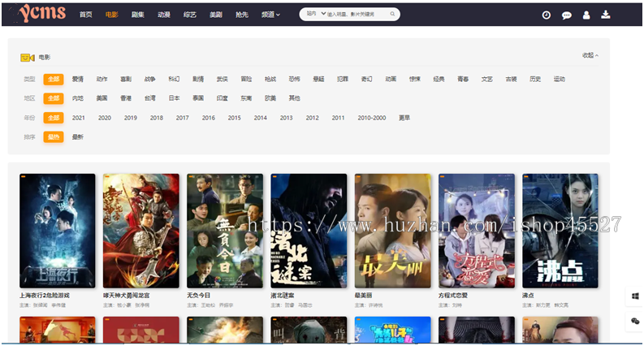Open the 动漫 nav tab
Screen dimensions: 644x346
[163, 15]
